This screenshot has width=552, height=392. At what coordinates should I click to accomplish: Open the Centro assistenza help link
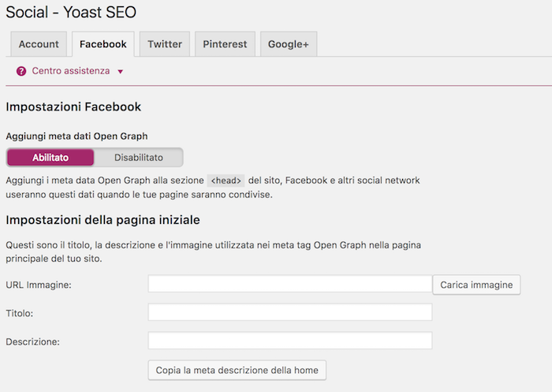(71, 71)
